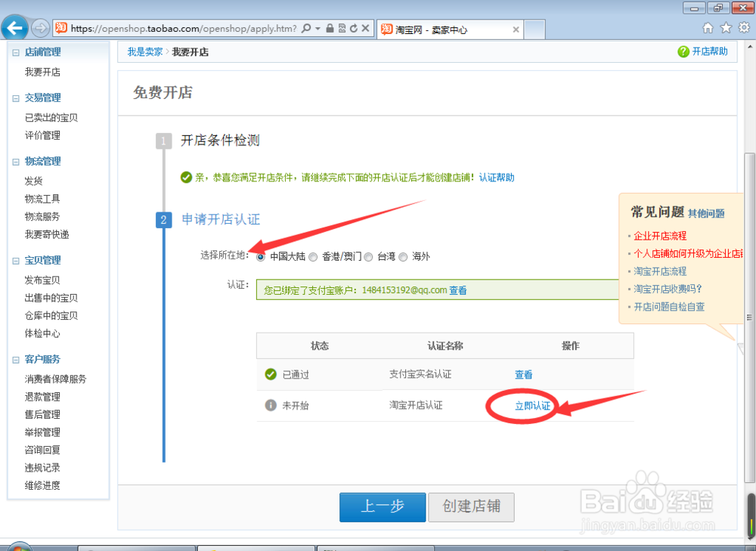Click the 已通过 green check icon
This screenshot has height=551, width=756.
(271, 374)
